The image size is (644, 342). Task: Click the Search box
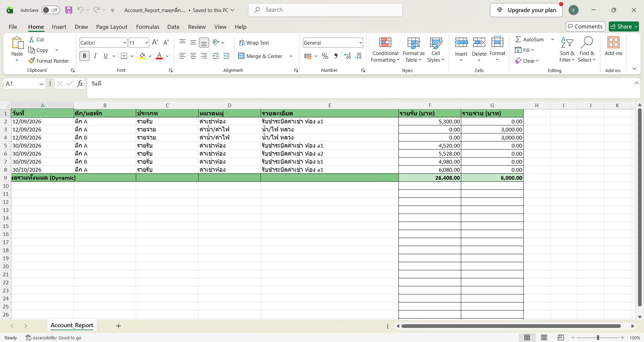click(325, 10)
